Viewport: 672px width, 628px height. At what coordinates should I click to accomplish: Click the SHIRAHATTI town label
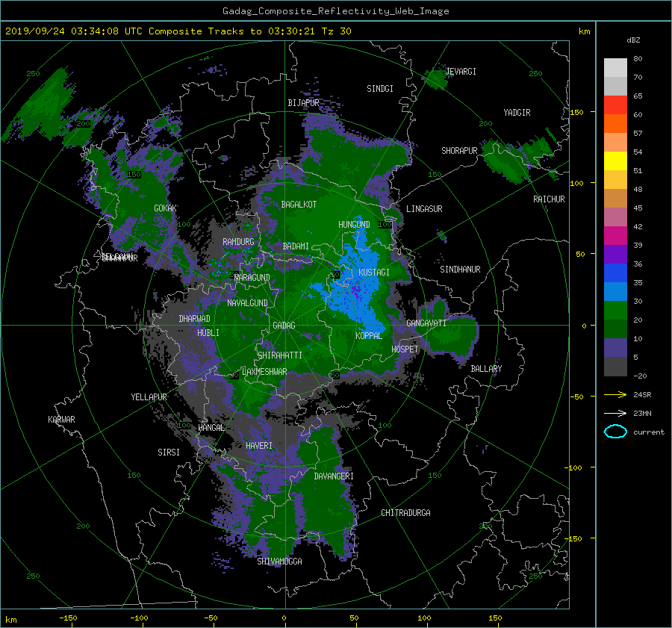click(280, 355)
